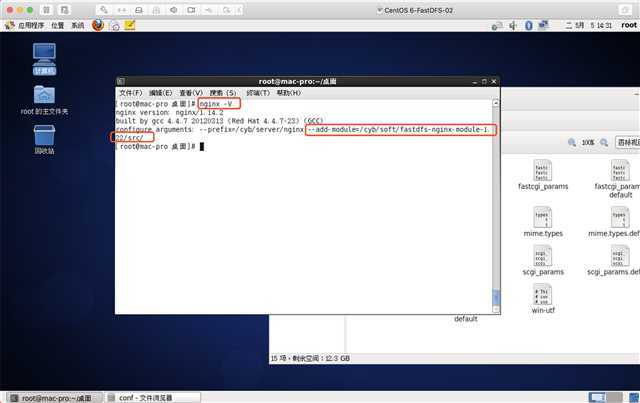Click the VM hard disk icon in toolbar

pyautogui.click(x=139, y=10)
